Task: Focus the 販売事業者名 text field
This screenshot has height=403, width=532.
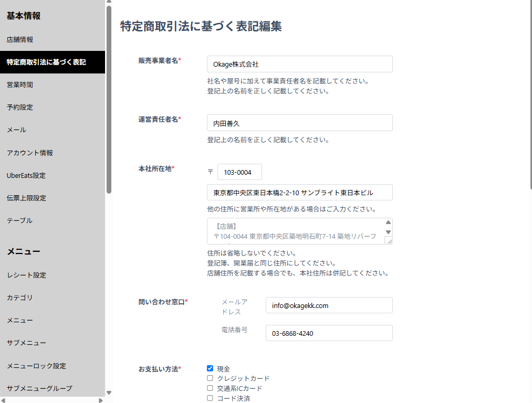Action: pos(299,64)
